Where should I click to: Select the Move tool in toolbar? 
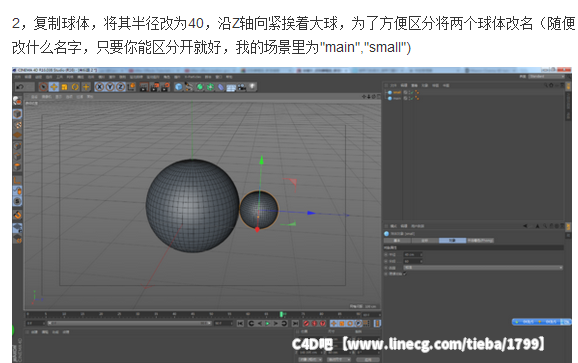coord(54,87)
